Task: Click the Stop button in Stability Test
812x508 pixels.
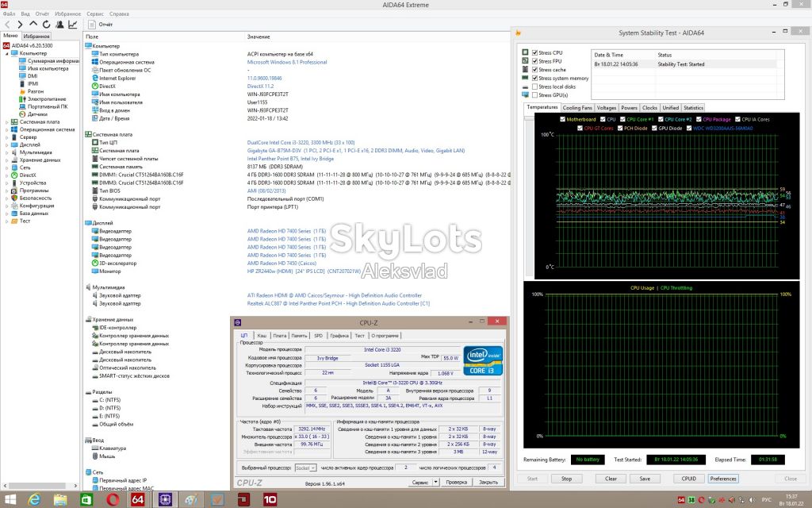Action: tap(566, 479)
